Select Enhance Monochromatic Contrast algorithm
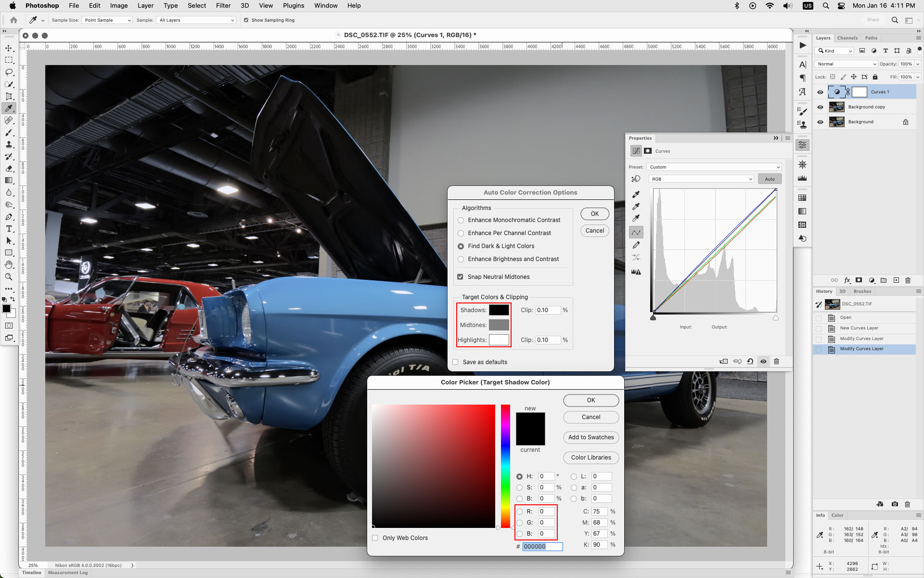Screen dimensions: 924x578 point(461,220)
